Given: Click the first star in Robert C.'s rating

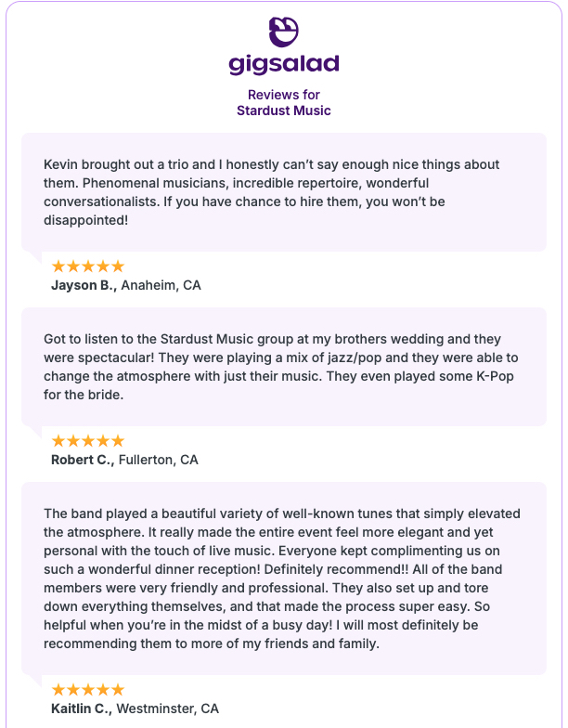Looking at the screenshot, I should (x=58, y=441).
